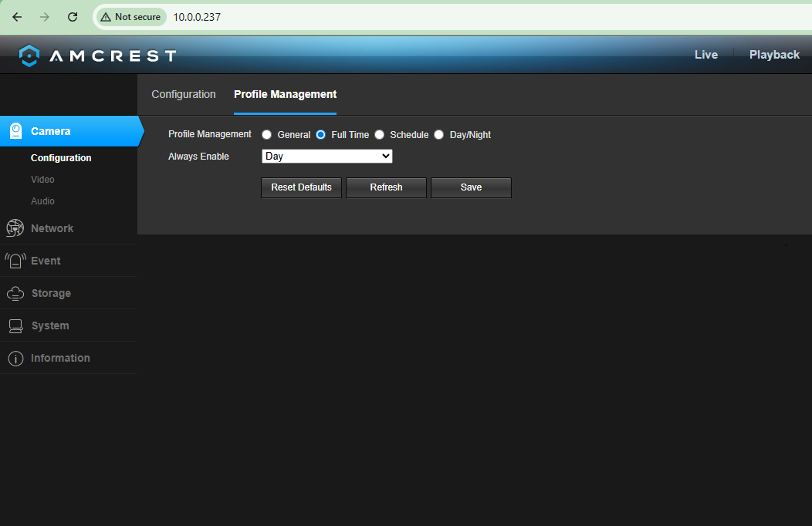Open Event section in sidebar
812x526 pixels.
[x=69, y=261]
